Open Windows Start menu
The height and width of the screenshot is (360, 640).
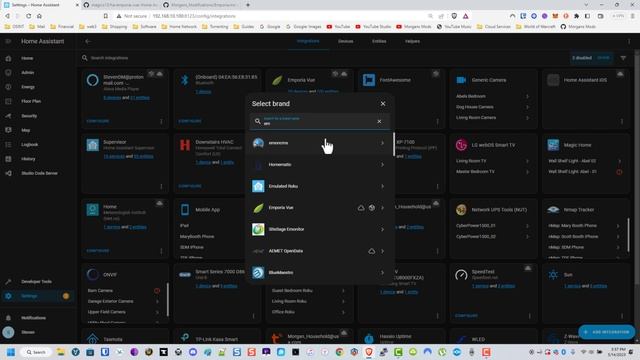(x=11, y=352)
